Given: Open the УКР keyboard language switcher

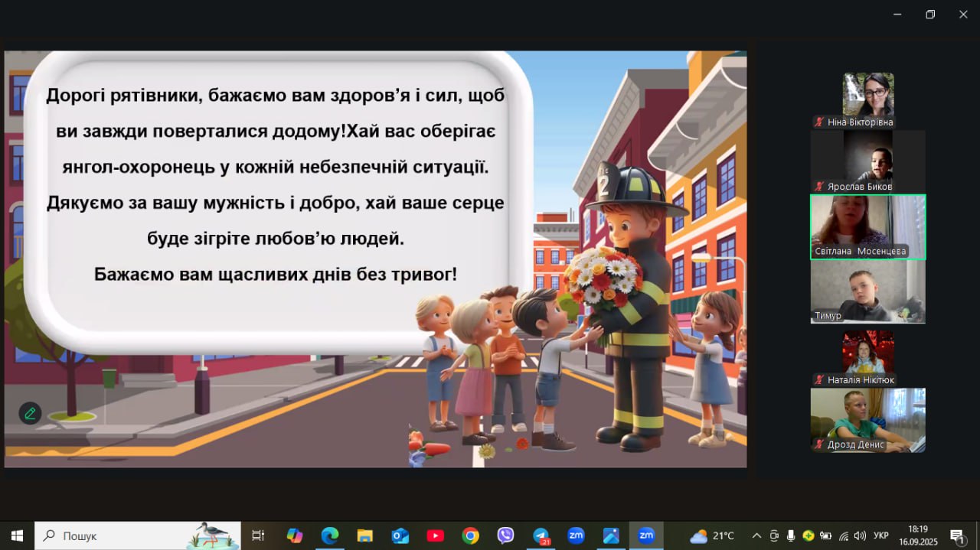Looking at the screenshot, I should click(x=881, y=535).
